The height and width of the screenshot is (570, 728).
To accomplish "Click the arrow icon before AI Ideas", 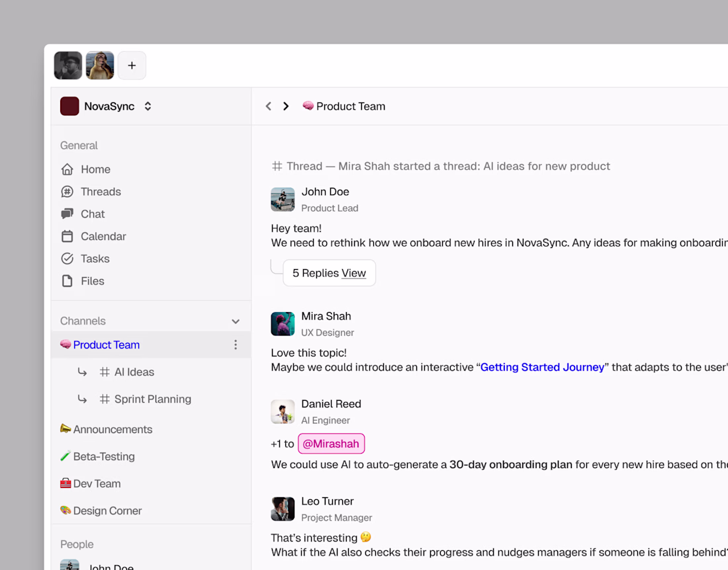I will click(x=82, y=372).
